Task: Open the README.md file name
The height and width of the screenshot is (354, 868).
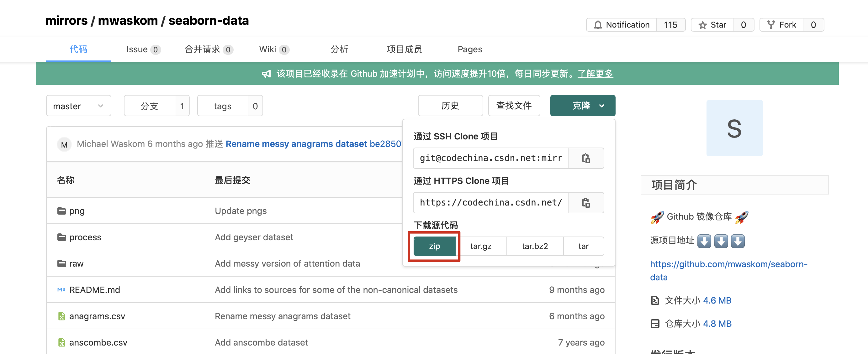Action: (x=95, y=290)
